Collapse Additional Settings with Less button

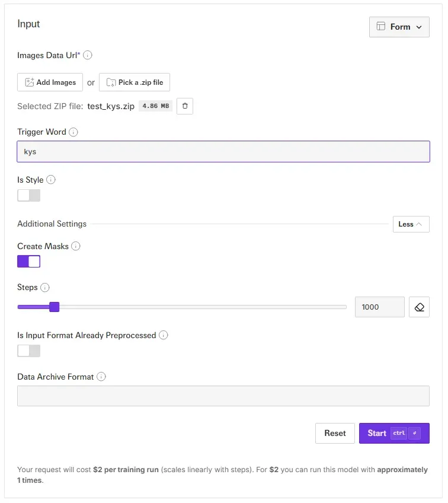[x=410, y=224]
